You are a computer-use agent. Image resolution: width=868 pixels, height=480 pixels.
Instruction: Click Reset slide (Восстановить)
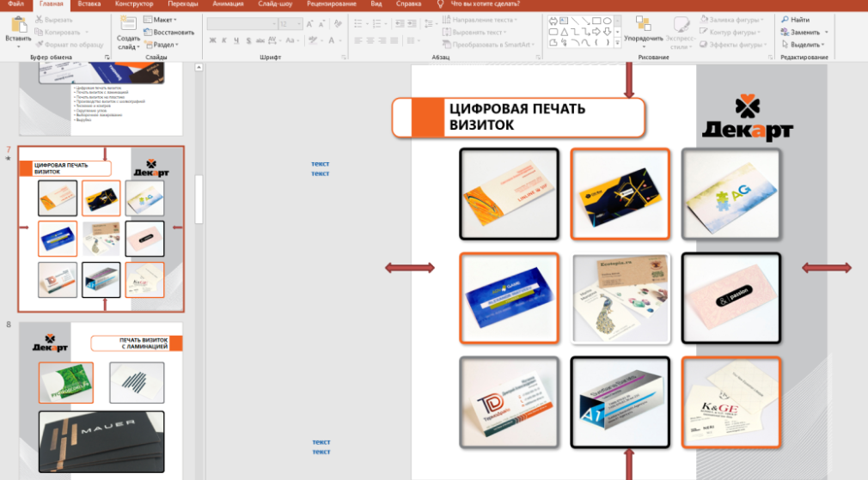(x=168, y=32)
